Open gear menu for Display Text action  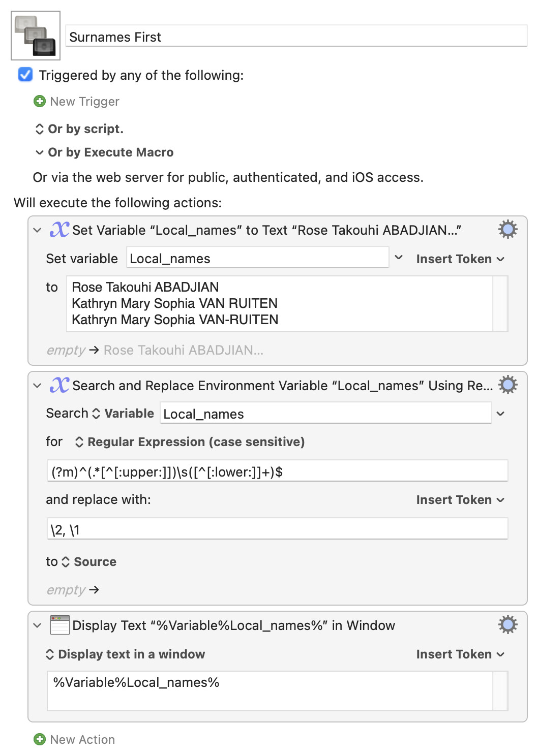[507, 624]
